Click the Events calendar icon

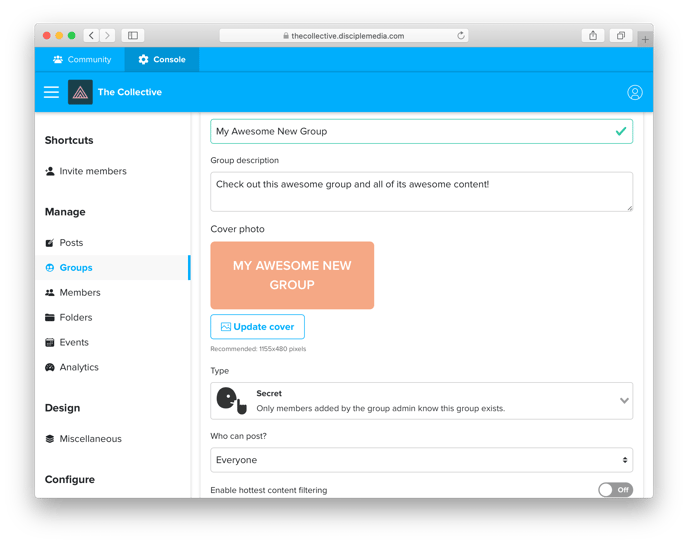[50, 342]
